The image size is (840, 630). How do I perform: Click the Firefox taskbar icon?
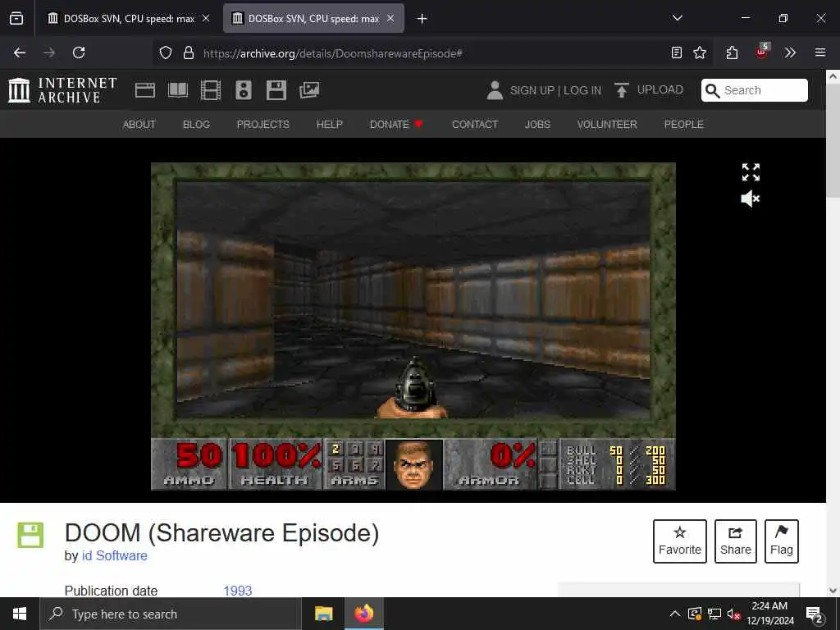[x=363, y=614]
